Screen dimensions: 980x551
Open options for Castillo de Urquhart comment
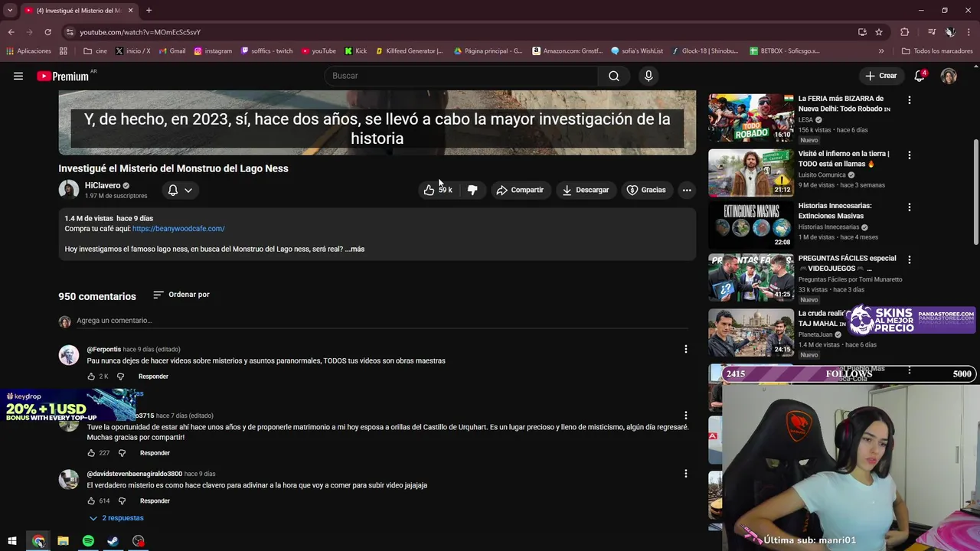point(686,416)
